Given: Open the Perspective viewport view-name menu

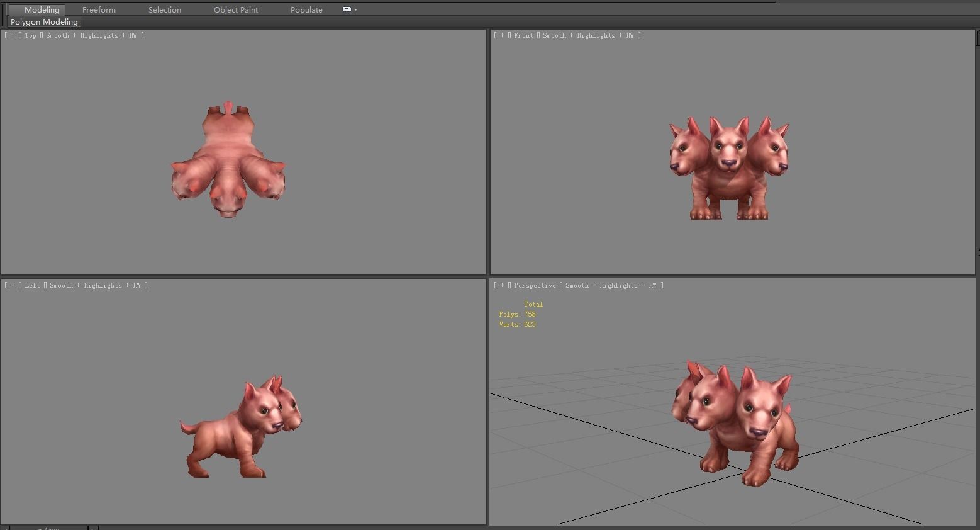Looking at the screenshot, I should click(x=535, y=285).
